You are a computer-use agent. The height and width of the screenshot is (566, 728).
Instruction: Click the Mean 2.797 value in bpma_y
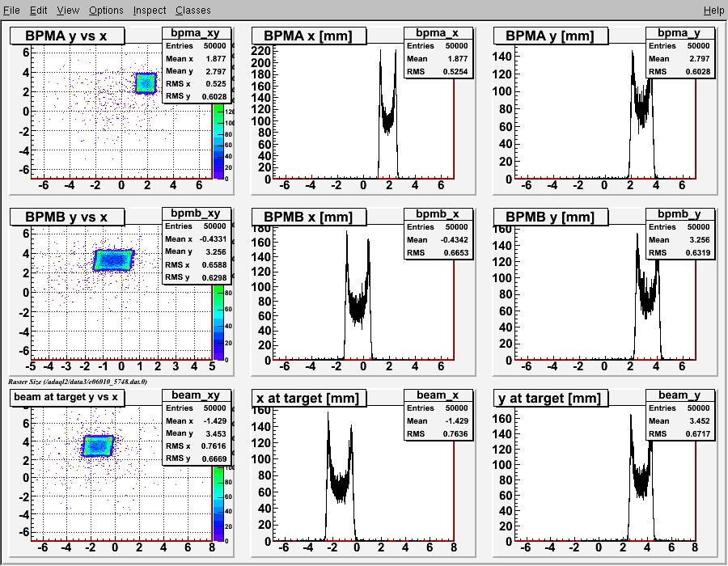[699, 58]
